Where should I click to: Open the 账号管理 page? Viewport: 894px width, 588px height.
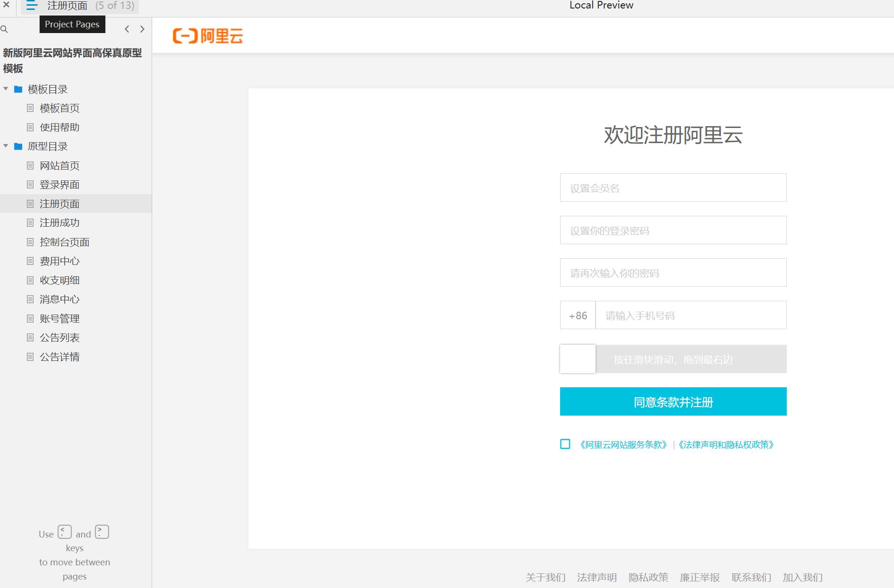pyautogui.click(x=60, y=319)
